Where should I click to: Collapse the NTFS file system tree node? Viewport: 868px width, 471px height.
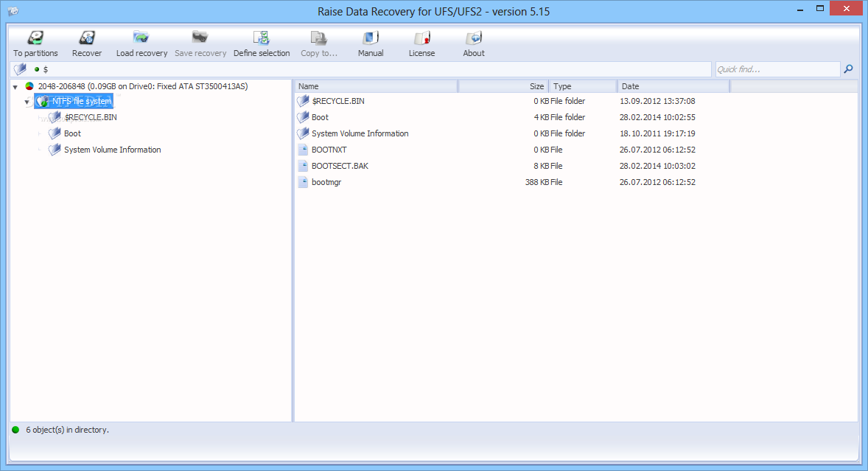27,102
